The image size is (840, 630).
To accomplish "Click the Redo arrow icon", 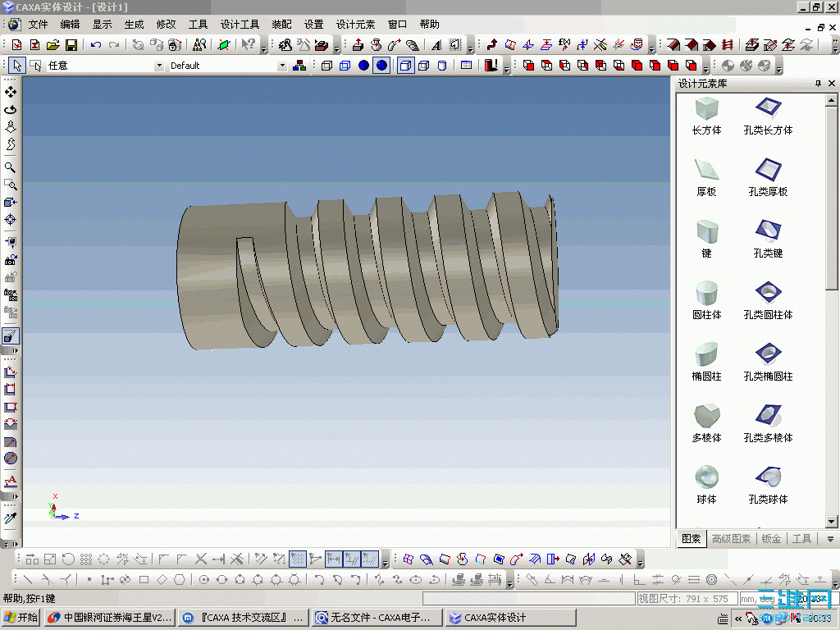I will point(114,45).
